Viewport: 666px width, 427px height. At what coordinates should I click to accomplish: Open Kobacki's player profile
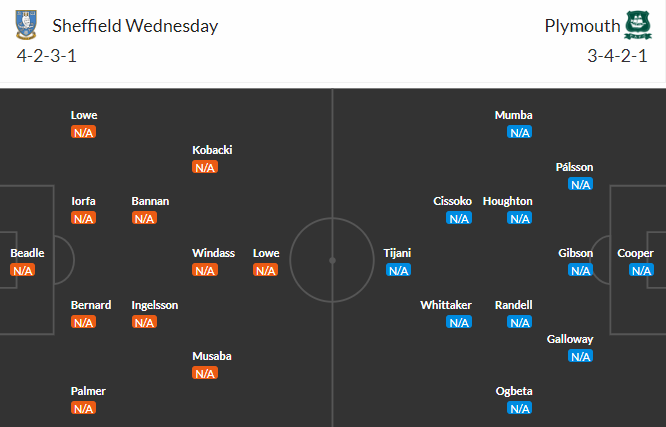pos(212,150)
